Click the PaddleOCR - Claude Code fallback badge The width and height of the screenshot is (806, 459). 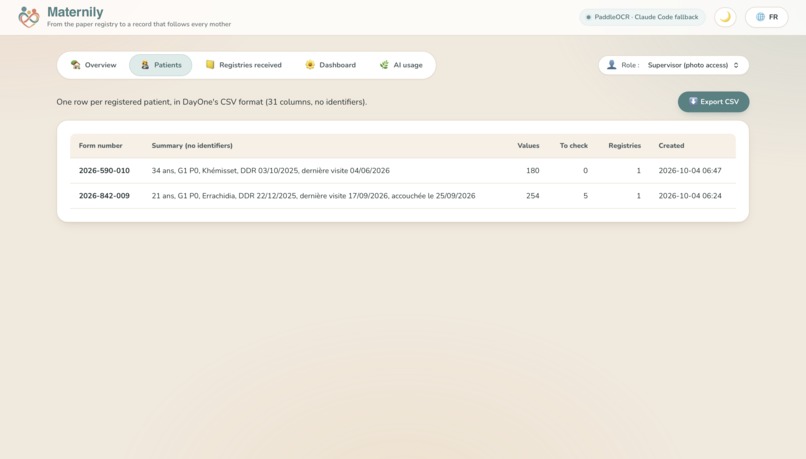(x=642, y=17)
